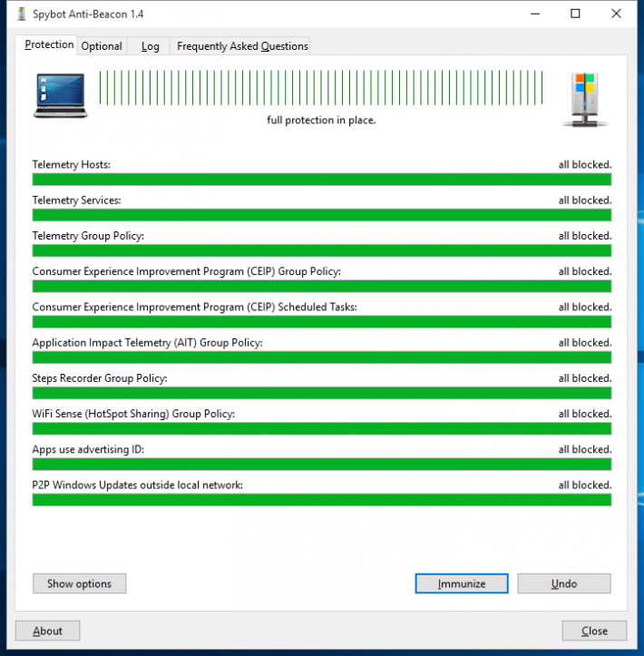644x656 pixels.
Task: Click the Spybot Anti-Beacon title bar icon
Action: click(22, 14)
